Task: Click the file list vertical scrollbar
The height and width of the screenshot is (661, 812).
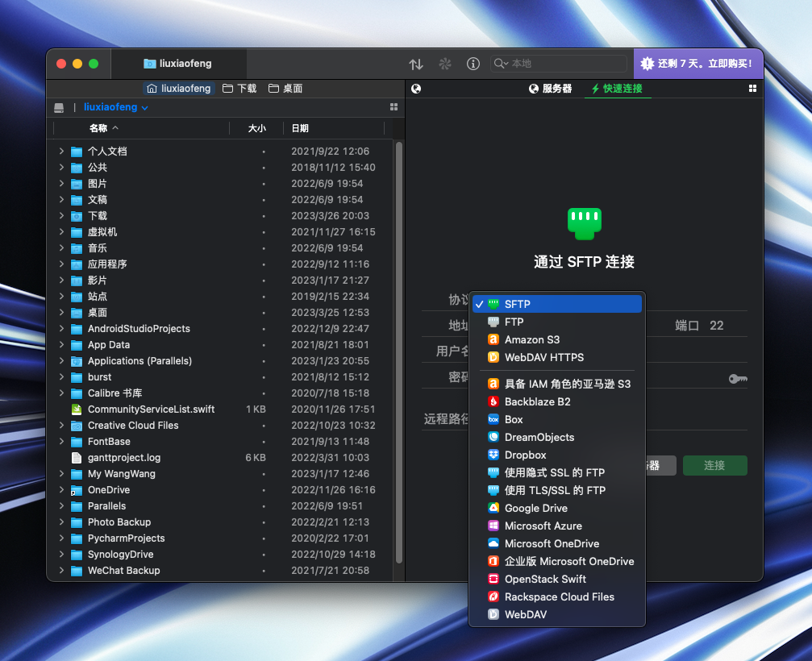Action: coord(399,352)
